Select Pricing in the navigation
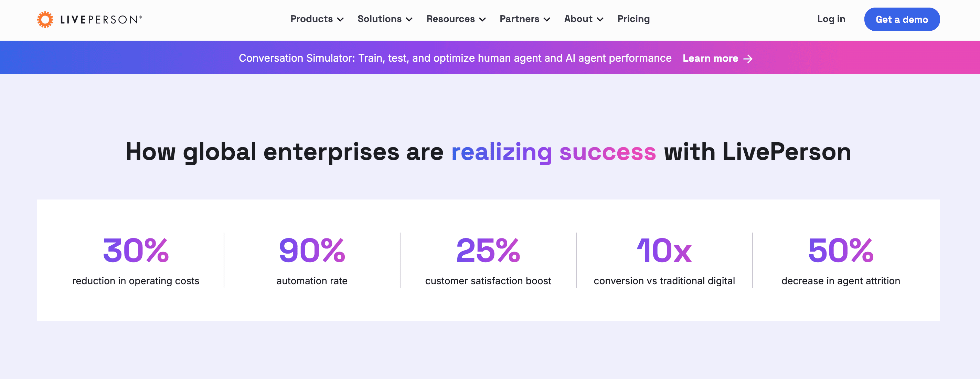This screenshot has width=980, height=379. [633, 19]
